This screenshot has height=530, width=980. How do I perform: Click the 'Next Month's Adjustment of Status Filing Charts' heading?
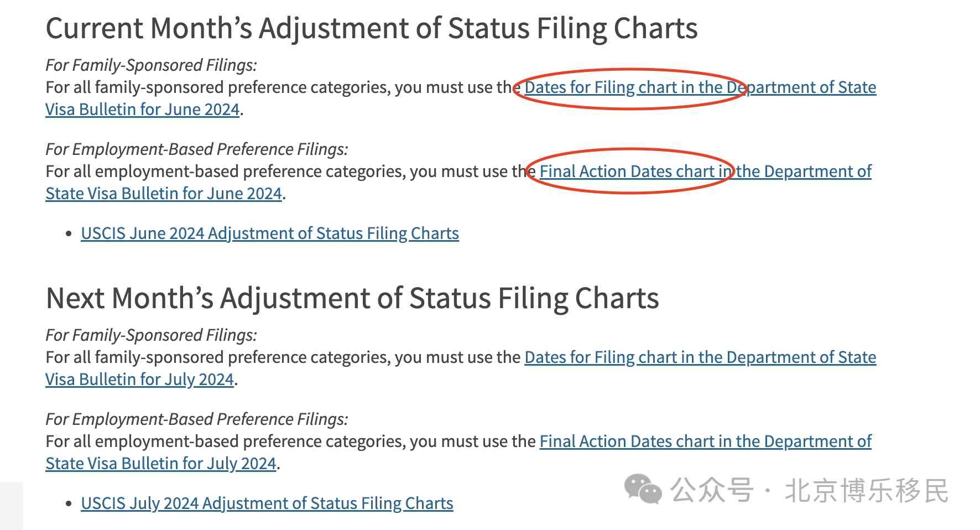(352, 299)
